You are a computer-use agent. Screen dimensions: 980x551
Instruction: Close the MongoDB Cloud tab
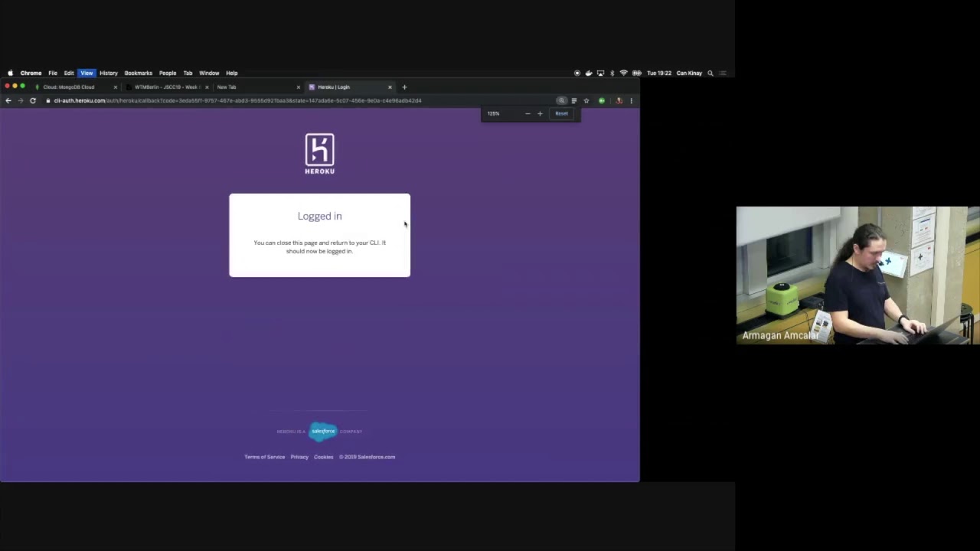116,87
